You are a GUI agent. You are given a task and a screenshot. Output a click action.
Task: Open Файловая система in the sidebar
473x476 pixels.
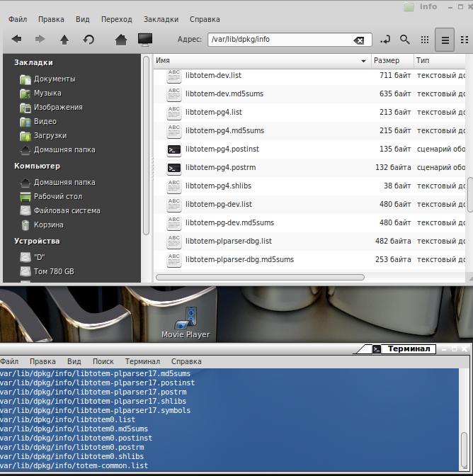(x=67, y=210)
